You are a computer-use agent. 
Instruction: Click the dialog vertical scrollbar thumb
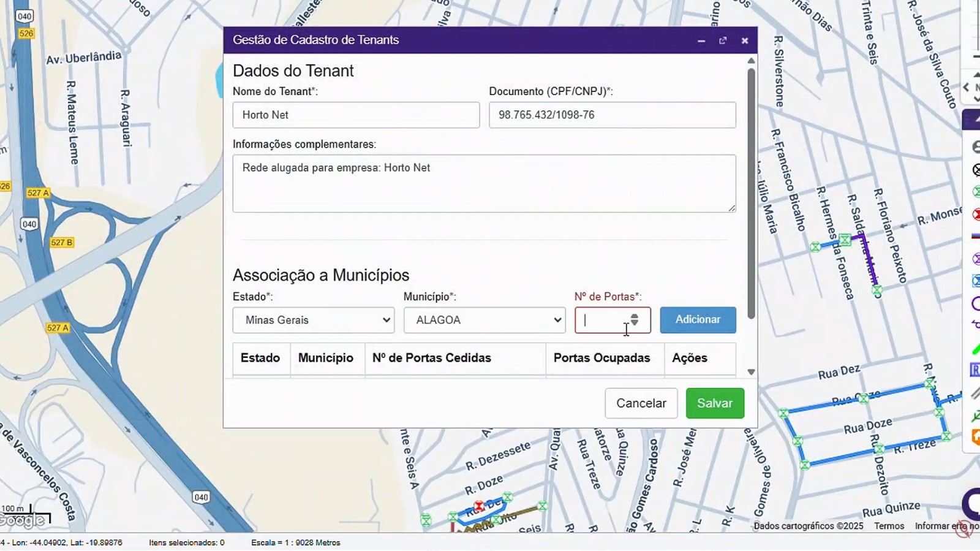752,193
